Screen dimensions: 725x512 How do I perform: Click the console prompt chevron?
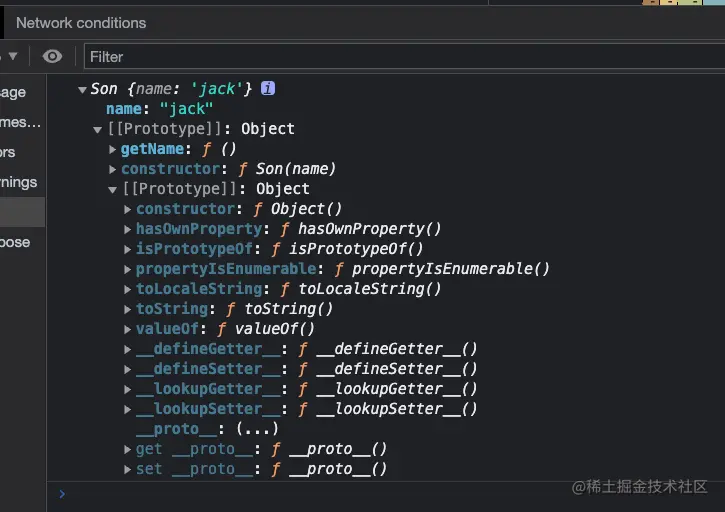[x=62, y=494]
